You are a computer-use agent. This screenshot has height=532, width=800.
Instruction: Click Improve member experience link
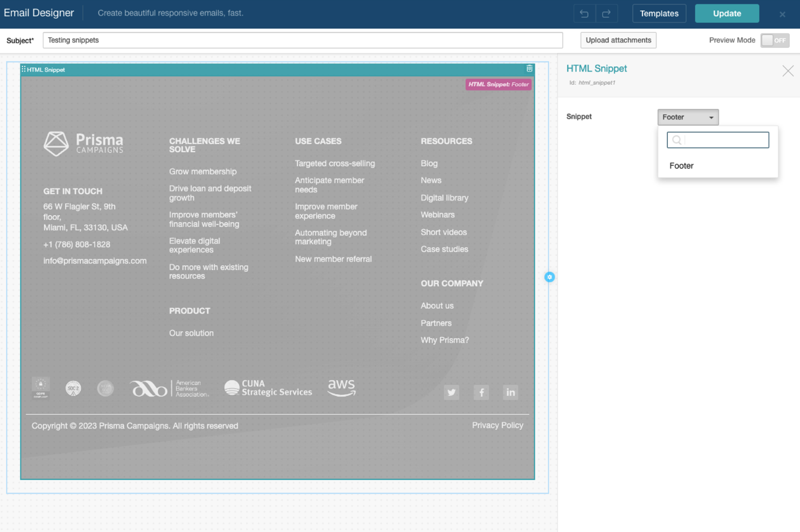[x=326, y=211]
